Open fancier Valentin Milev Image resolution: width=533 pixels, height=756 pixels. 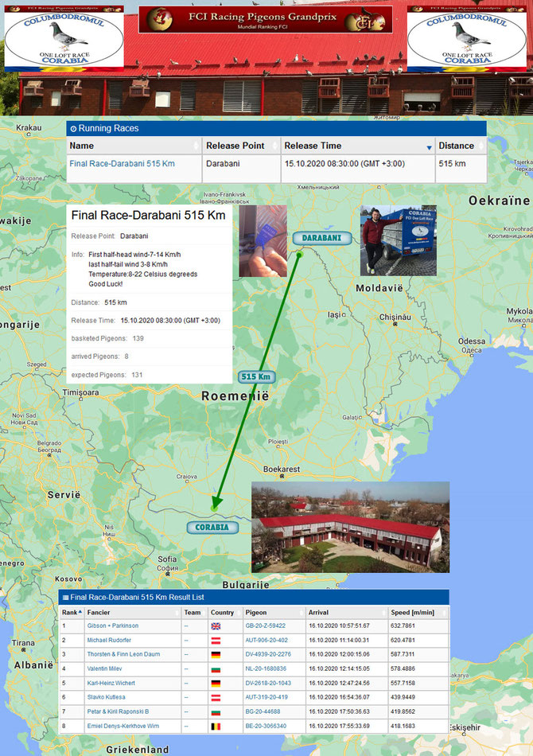[x=104, y=668]
